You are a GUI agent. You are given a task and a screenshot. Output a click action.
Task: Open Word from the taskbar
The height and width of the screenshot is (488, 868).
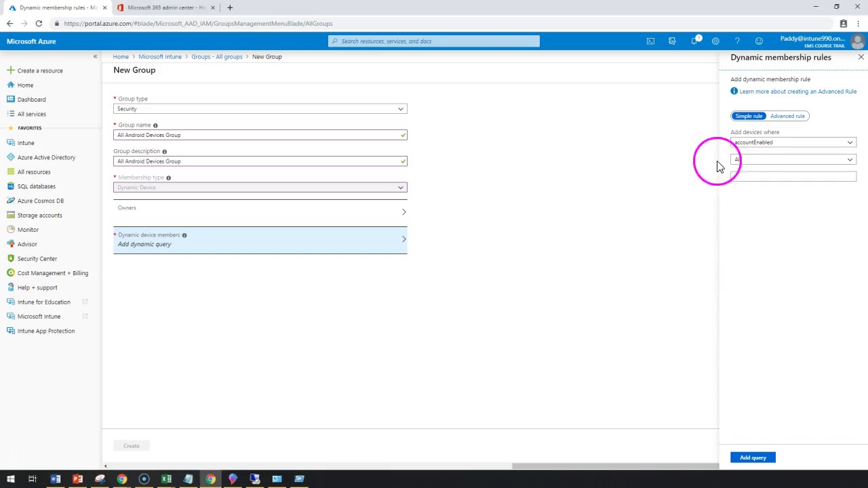(x=56, y=479)
